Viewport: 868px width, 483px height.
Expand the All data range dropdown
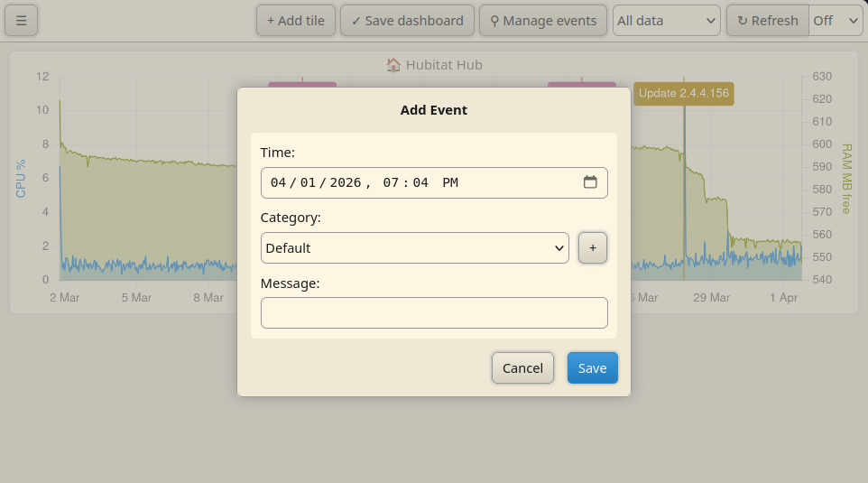(667, 21)
